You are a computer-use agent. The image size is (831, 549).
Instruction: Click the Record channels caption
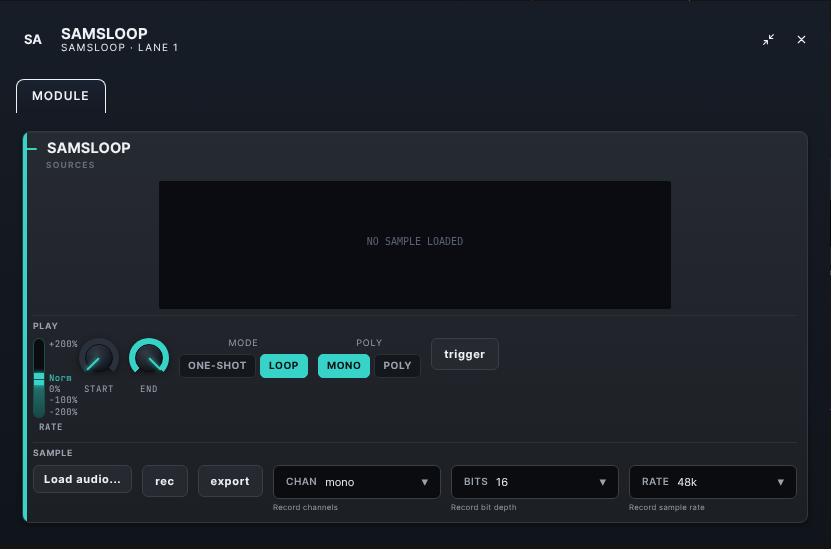tap(305, 507)
